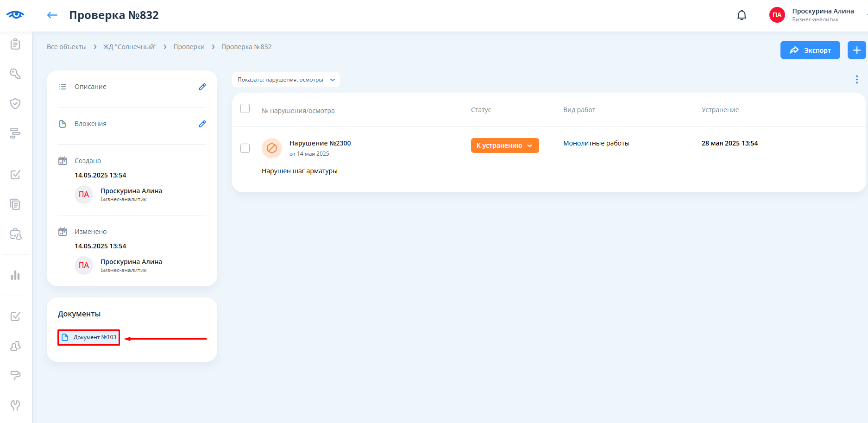Viewport: 868px width, 423px height.
Task: Open the shield icon in sidebar
Action: (15, 103)
